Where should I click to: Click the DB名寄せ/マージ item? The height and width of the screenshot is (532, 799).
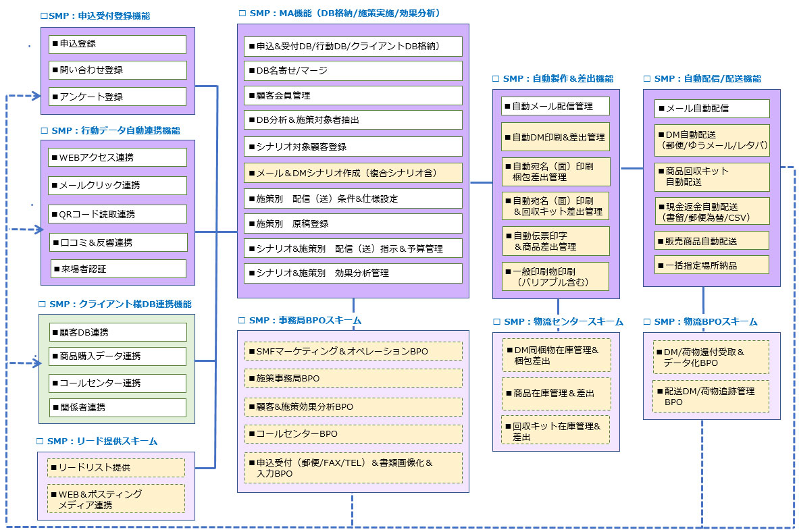(351, 71)
